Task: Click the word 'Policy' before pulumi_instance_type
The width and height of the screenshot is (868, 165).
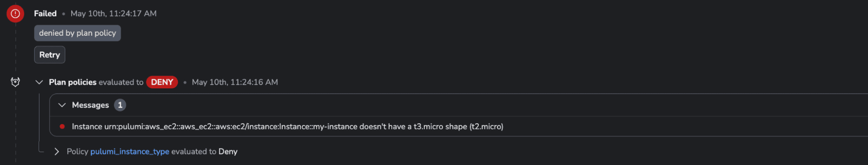Action: pyautogui.click(x=77, y=152)
